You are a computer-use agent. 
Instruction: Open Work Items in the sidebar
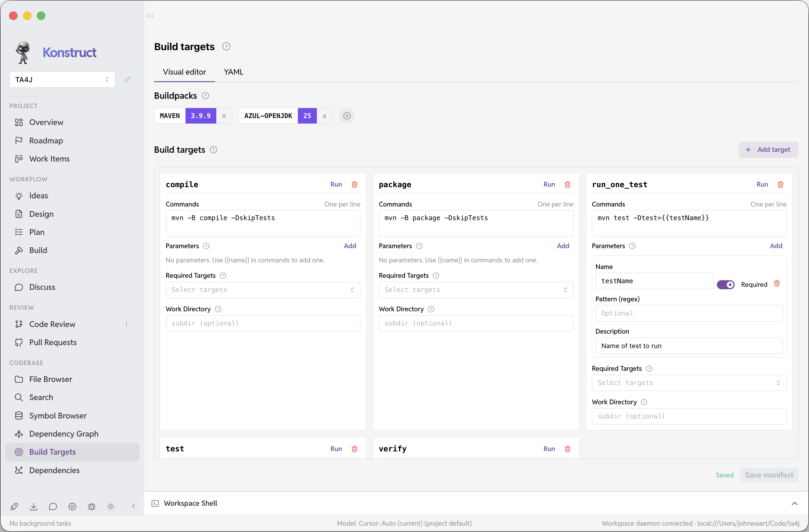(x=73, y=159)
